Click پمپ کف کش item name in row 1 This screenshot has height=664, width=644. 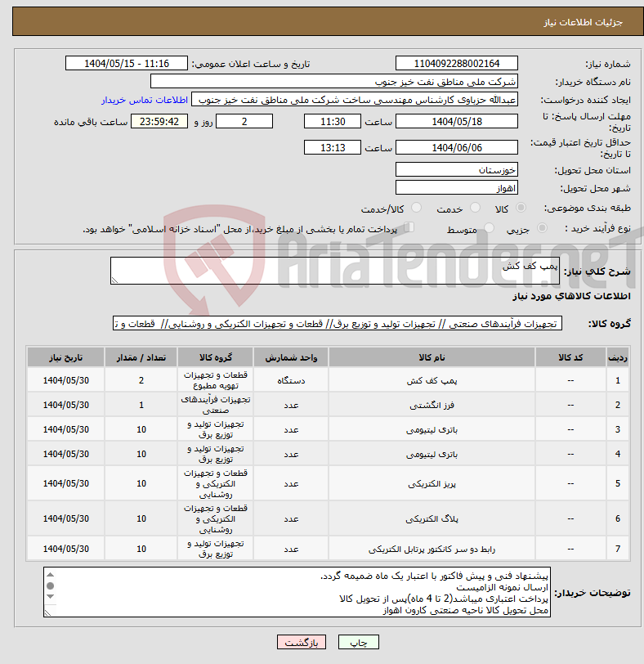(432, 381)
